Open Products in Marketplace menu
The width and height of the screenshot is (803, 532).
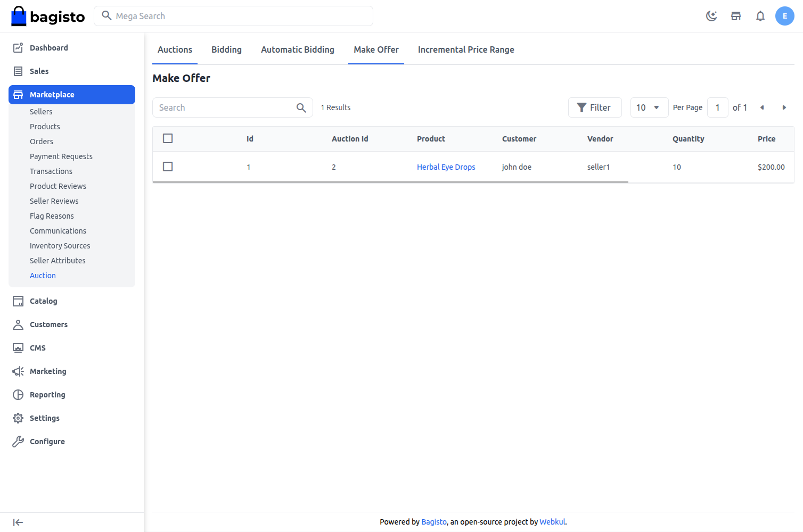click(x=45, y=127)
